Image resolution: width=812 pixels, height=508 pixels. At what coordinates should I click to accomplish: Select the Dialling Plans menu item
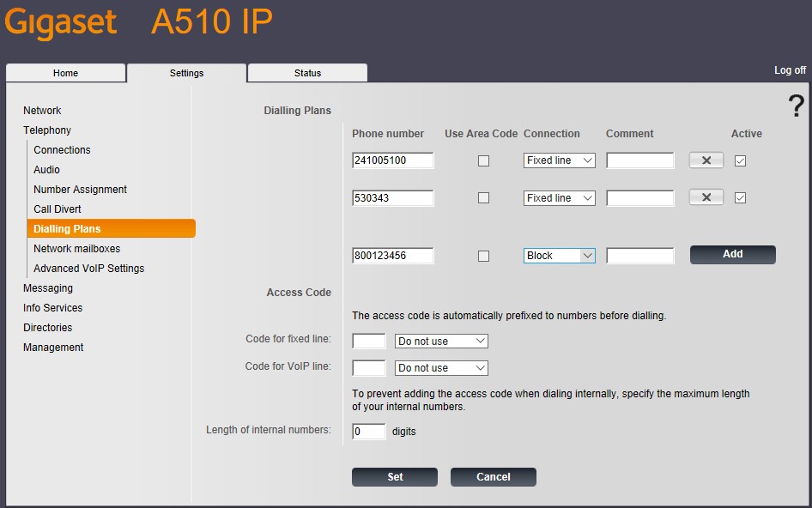pos(112,228)
